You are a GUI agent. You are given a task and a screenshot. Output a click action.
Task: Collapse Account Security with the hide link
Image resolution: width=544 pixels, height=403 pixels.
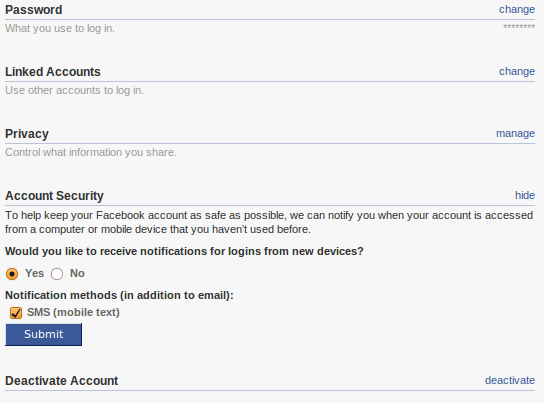pyautogui.click(x=525, y=195)
